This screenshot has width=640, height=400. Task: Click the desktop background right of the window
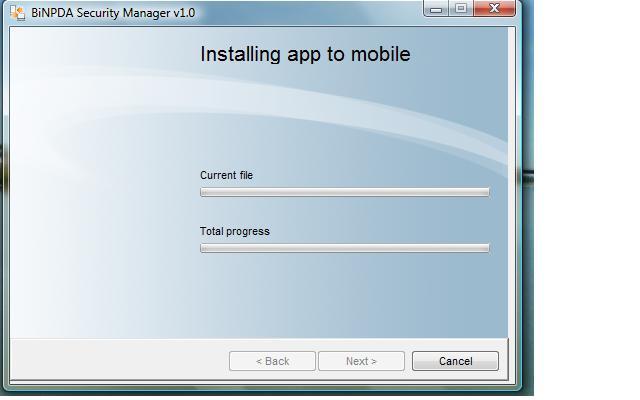580,200
